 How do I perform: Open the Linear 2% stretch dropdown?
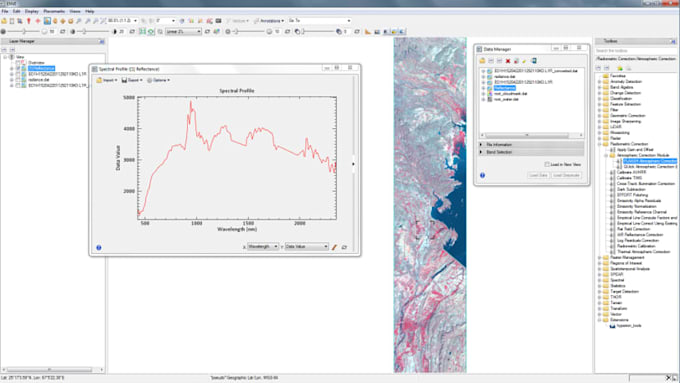click(x=183, y=32)
